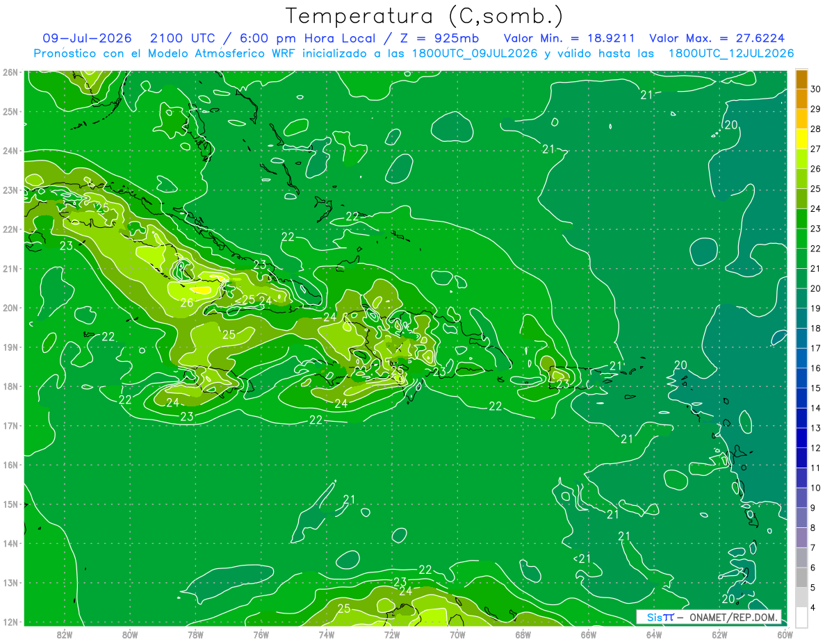Click the "2100 UTC" time text
834x644 pixels.
pyautogui.click(x=181, y=38)
